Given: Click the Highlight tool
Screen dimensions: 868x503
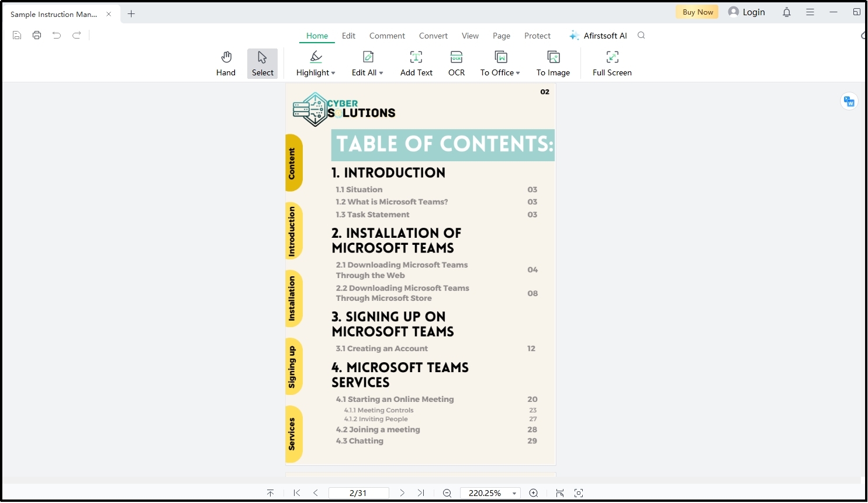Looking at the screenshot, I should coord(316,64).
